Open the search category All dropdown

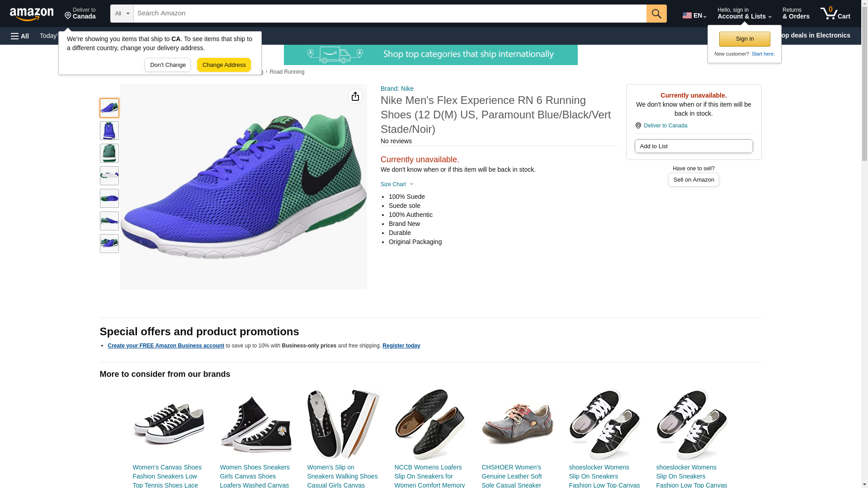[x=122, y=14]
